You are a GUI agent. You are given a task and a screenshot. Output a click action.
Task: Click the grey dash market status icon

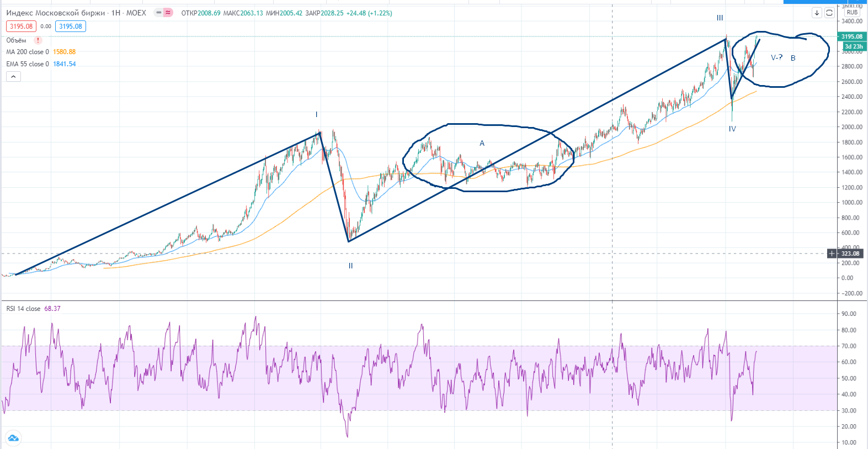(159, 13)
